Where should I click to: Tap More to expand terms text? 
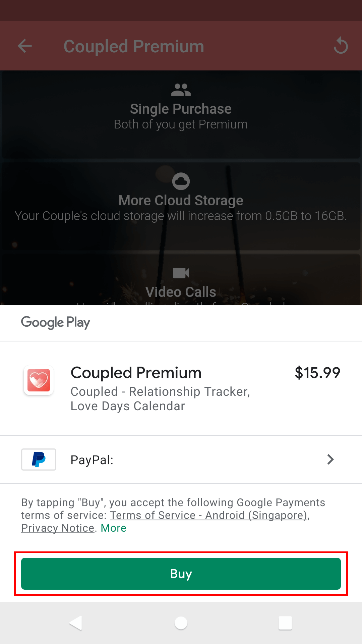(114, 528)
